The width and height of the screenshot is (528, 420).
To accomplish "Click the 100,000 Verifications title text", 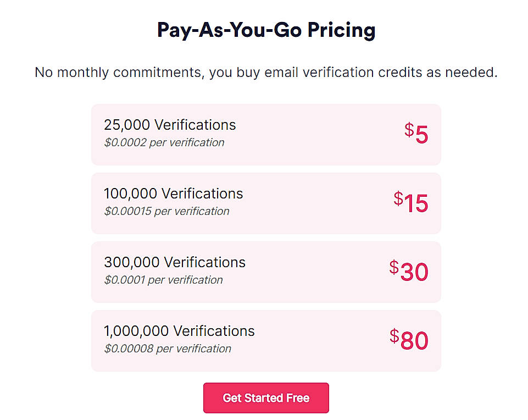I will [x=174, y=194].
